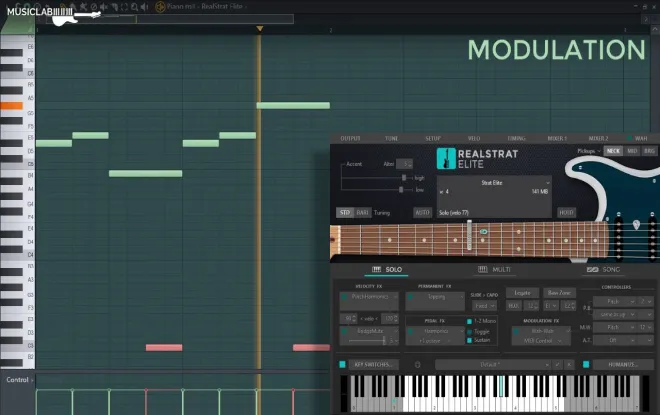Click the highlighted orange piano roll key
660x415 pixels.
tap(11, 106)
